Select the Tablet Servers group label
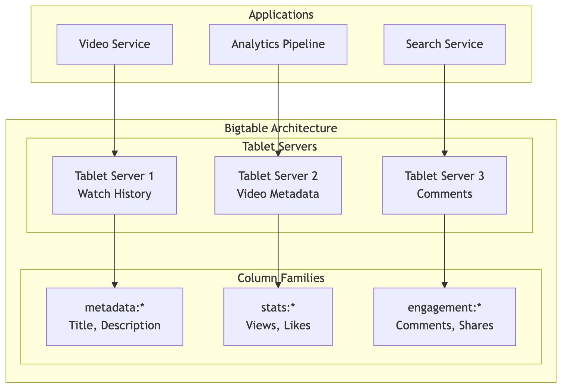568x392 pixels. 280,147
